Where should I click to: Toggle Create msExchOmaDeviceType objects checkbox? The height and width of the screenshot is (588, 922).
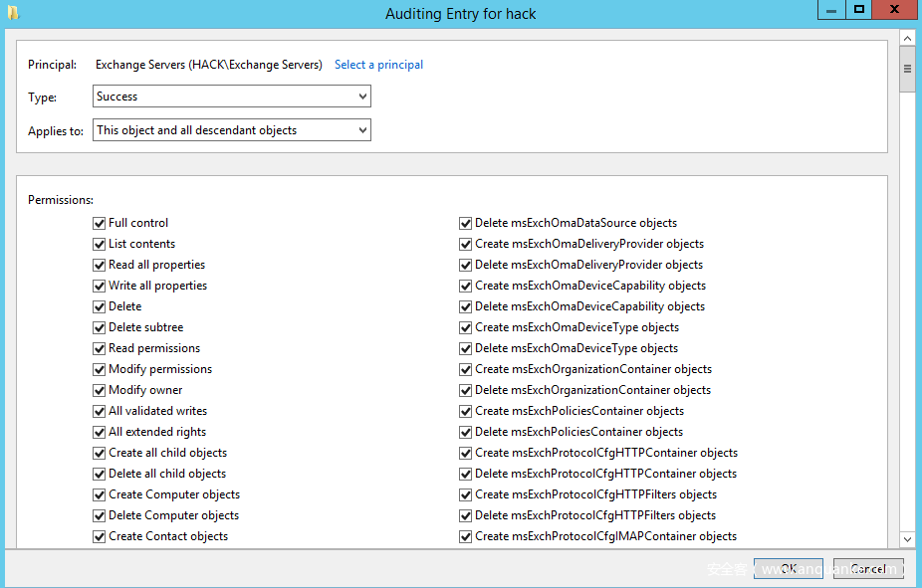[x=466, y=327]
